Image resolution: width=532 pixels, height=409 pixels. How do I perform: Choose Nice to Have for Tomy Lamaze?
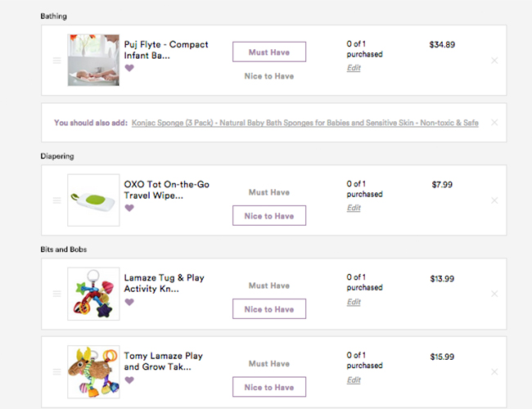[x=268, y=387]
